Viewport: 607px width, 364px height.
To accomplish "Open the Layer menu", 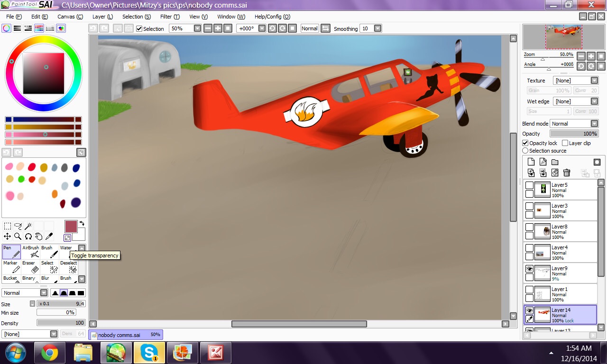I will [x=102, y=17].
